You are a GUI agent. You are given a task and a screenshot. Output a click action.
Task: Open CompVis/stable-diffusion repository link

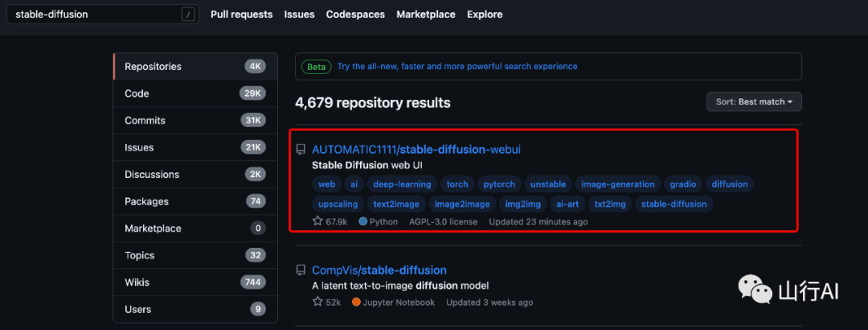379,270
